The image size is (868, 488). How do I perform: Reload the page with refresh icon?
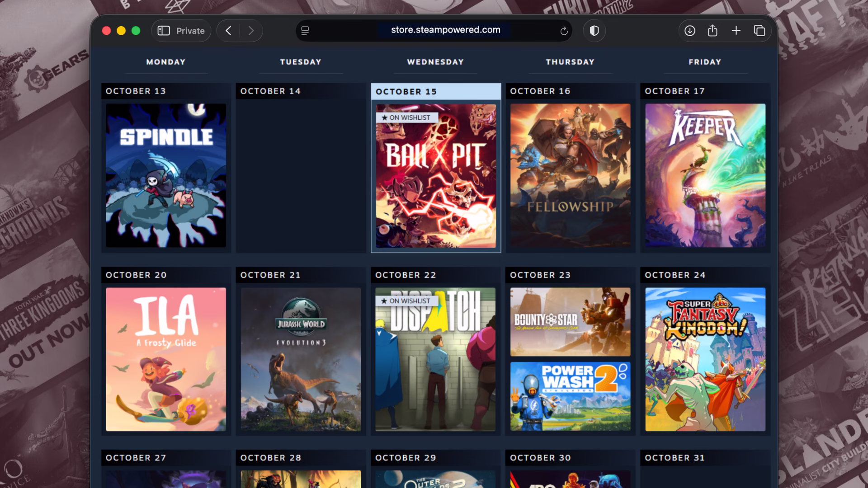[x=564, y=31]
